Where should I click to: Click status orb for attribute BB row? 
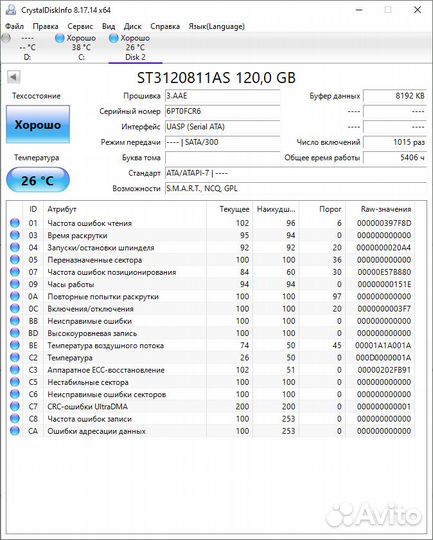click(x=15, y=321)
